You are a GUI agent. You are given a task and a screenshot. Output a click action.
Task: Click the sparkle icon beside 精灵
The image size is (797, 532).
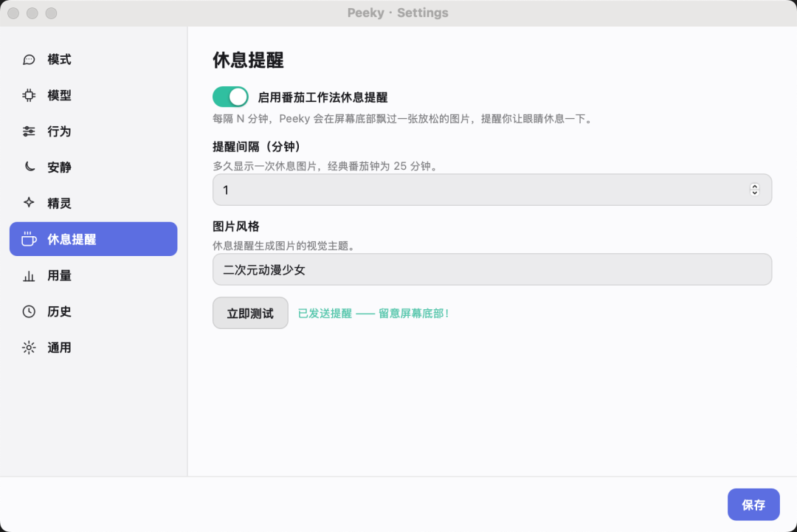point(29,203)
